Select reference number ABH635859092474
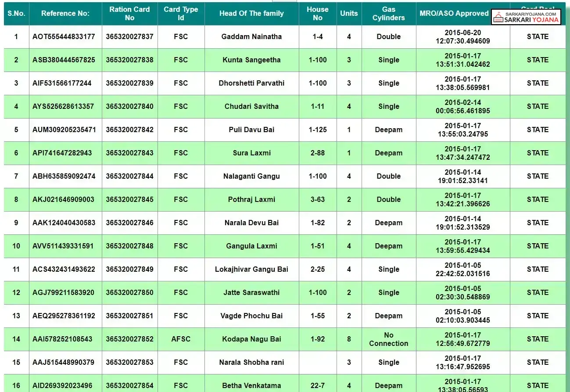This screenshot has width=570, height=392. click(64, 176)
